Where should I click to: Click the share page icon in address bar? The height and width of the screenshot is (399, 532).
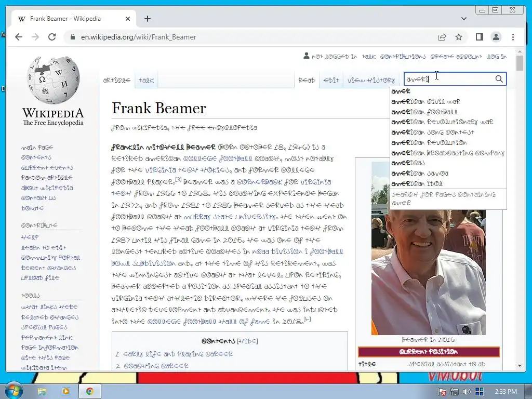tap(442, 37)
